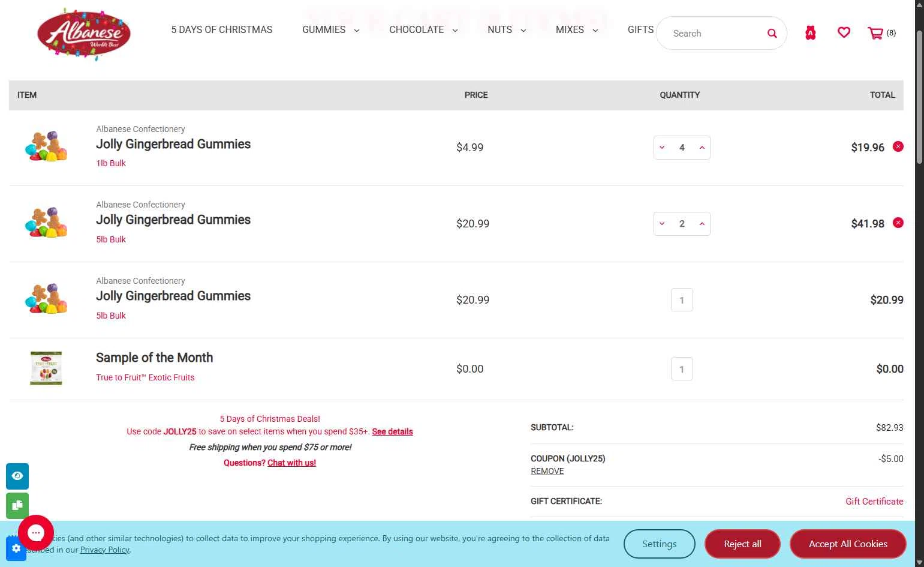Image resolution: width=924 pixels, height=567 pixels.
Task: Click the search magnifier icon
Action: (x=772, y=33)
